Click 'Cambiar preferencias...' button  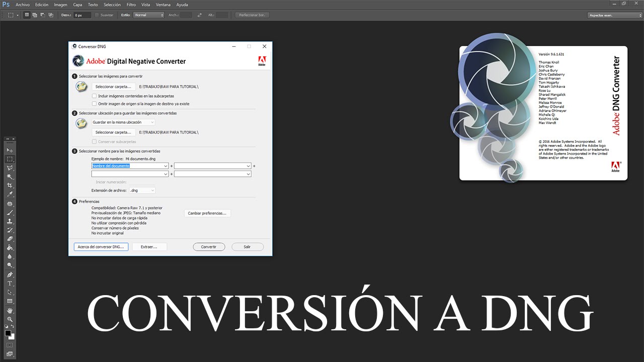207,213
